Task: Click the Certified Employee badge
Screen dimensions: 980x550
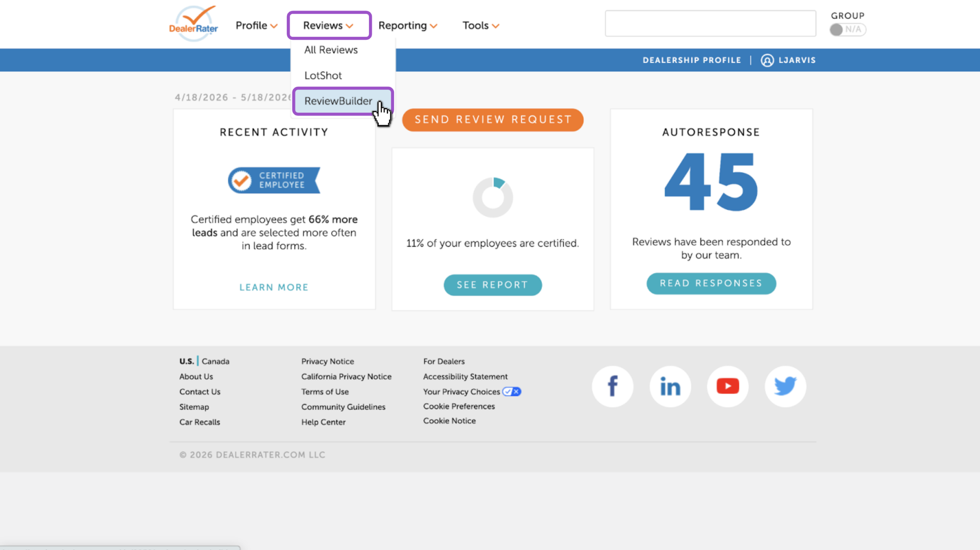Action: point(274,180)
